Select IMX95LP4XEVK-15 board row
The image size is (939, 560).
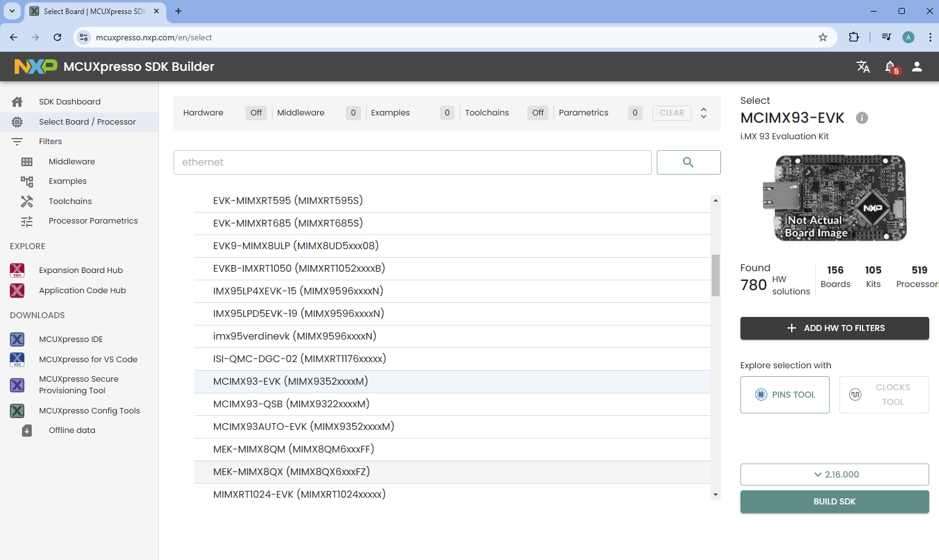point(452,291)
